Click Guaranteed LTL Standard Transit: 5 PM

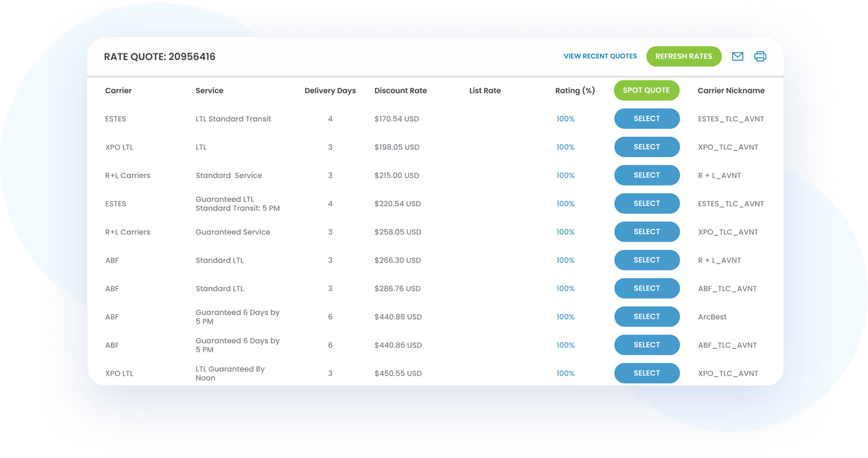pos(237,204)
